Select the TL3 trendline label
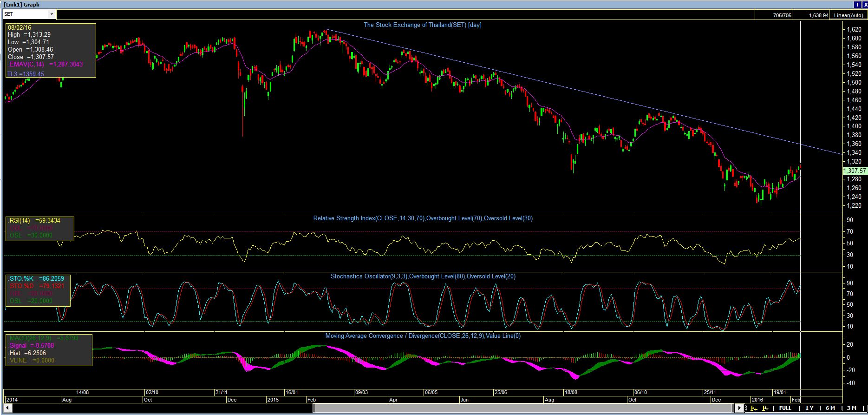The image size is (868, 415). tap(26, 74)
